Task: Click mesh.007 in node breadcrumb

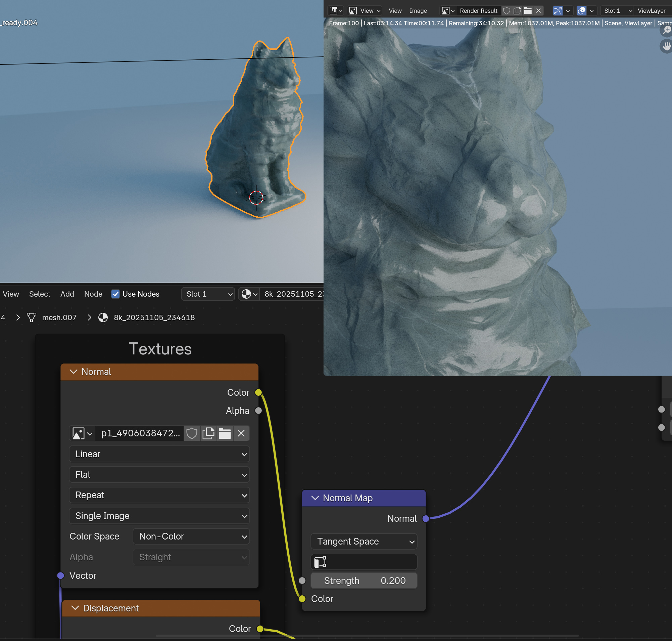Action: [x=59, y=317]
